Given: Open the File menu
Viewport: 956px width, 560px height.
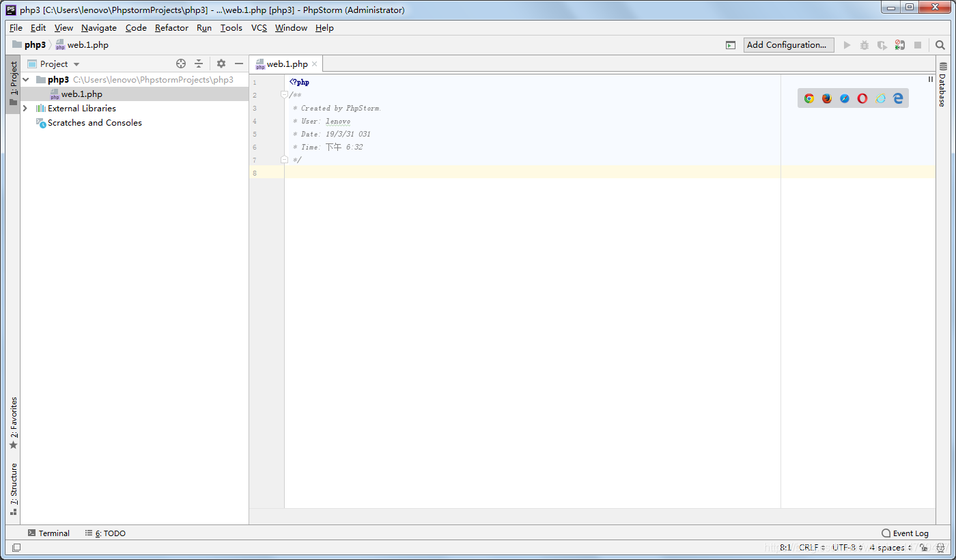Looking at the screenshot, I should pos(16,28).
